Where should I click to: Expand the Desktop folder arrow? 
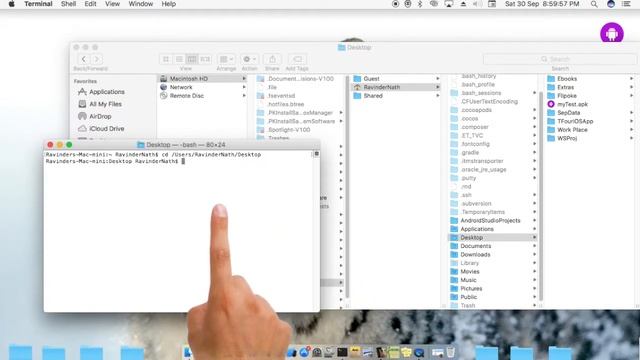[x=534, y=238]
